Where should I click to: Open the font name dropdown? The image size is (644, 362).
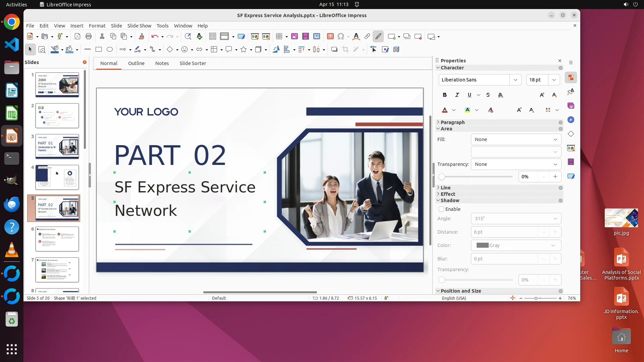(515, 80)
